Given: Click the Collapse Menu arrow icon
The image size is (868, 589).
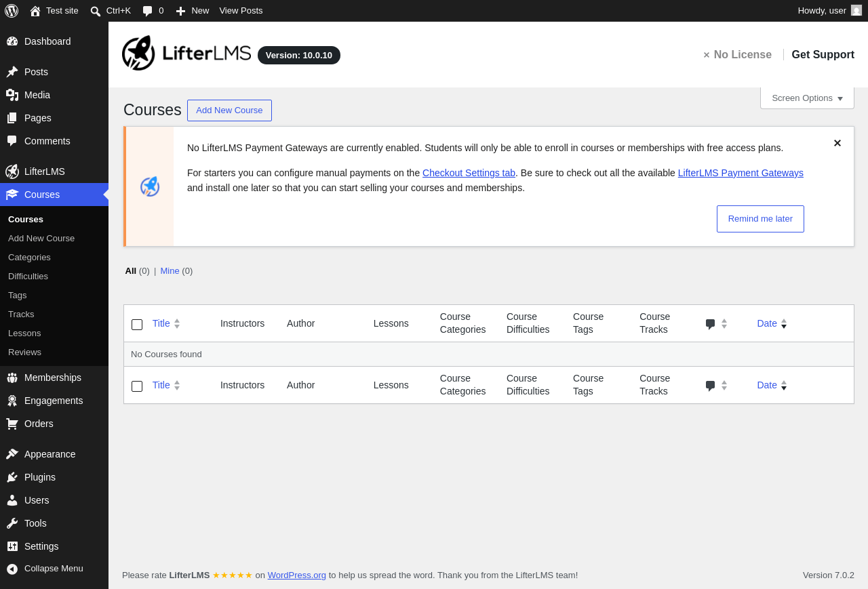Looking at the screenshot, I should tap(12, 569).
